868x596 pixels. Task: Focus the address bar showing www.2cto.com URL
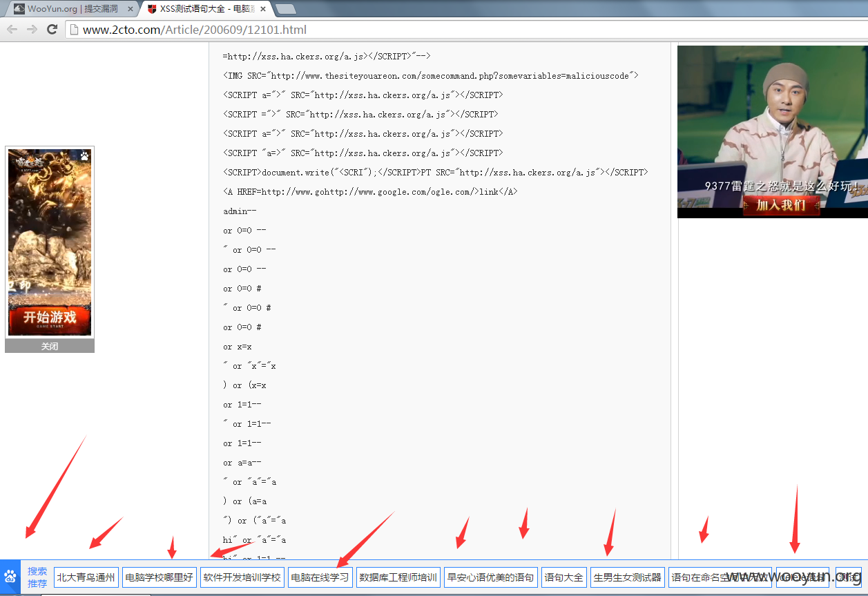[466, 30]
